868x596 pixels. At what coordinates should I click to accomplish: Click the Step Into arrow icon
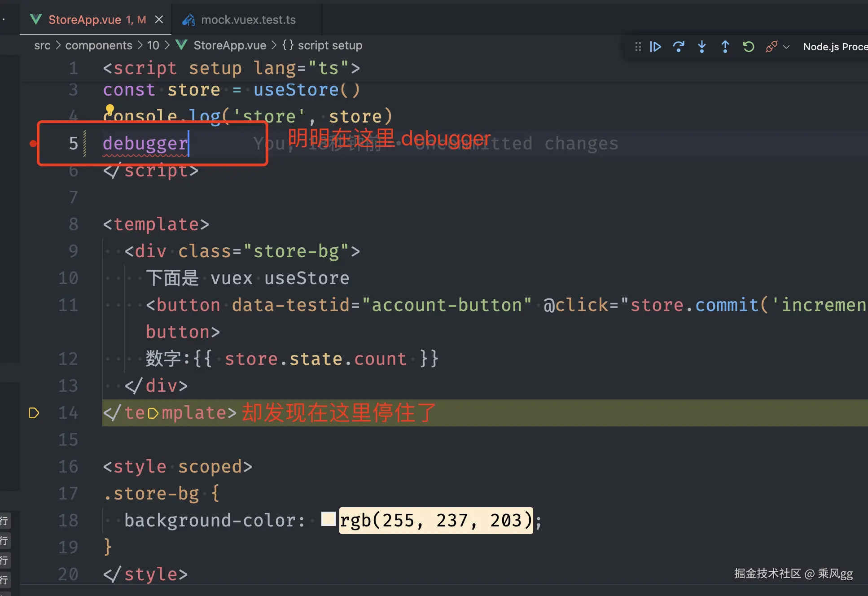click(x=702, y=47)
